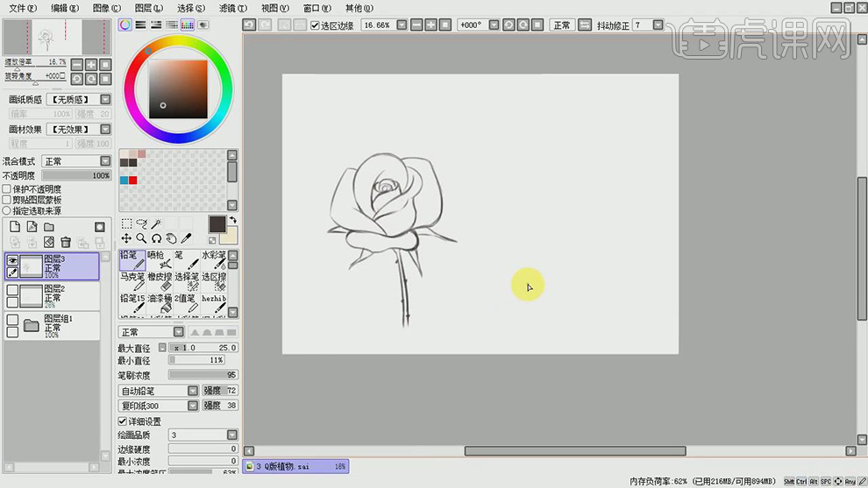Click the delete layer trash icon
This screenshot has height=488, width=868.
[66, 242]
